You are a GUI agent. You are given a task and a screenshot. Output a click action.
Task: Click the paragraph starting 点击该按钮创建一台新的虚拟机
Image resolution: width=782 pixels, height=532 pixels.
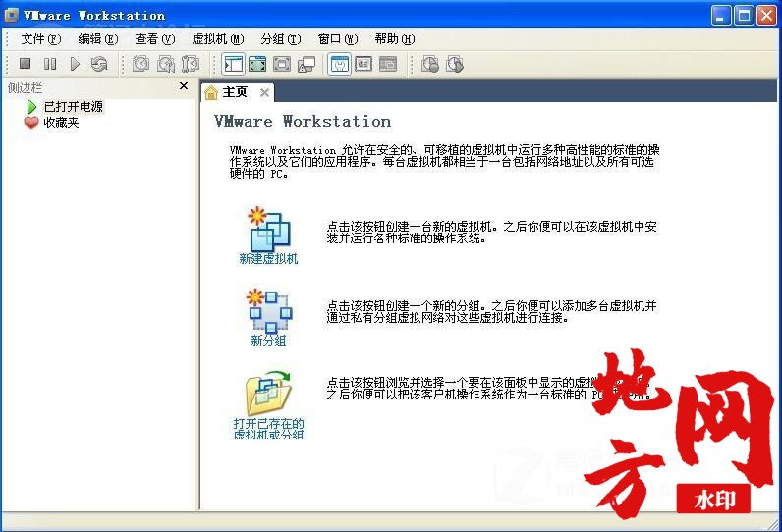(492, 233)
